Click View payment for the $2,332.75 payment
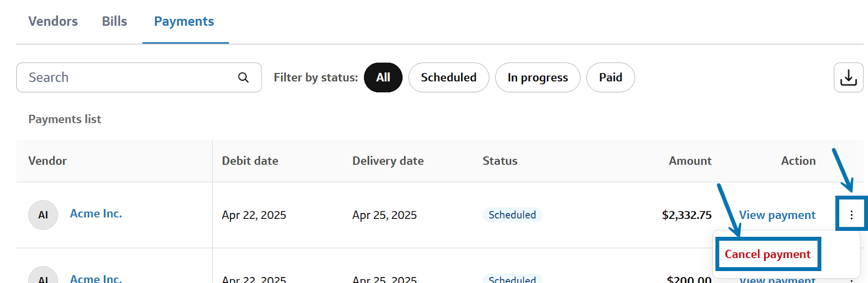 pyautogui.click(x=777, y=215)
